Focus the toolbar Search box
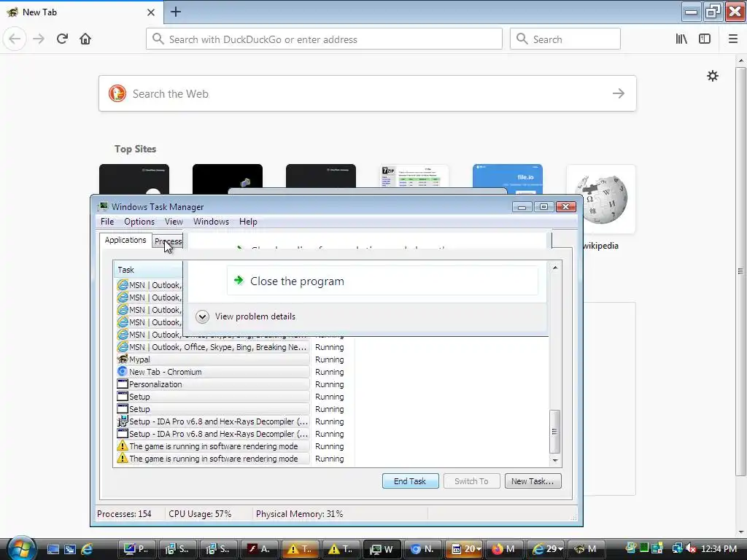This screenshot has height=560, width=747. point(565,39)
